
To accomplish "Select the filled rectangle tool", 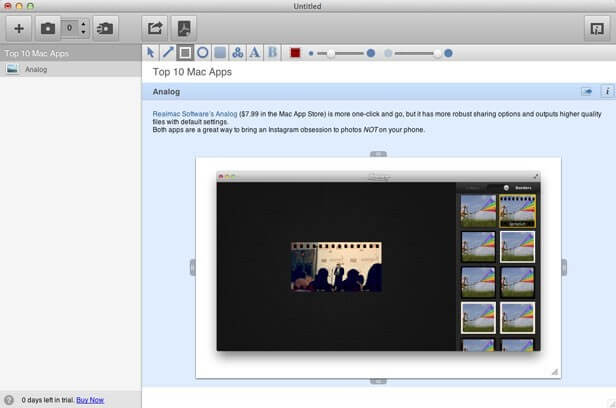I will tap(220, 53).
